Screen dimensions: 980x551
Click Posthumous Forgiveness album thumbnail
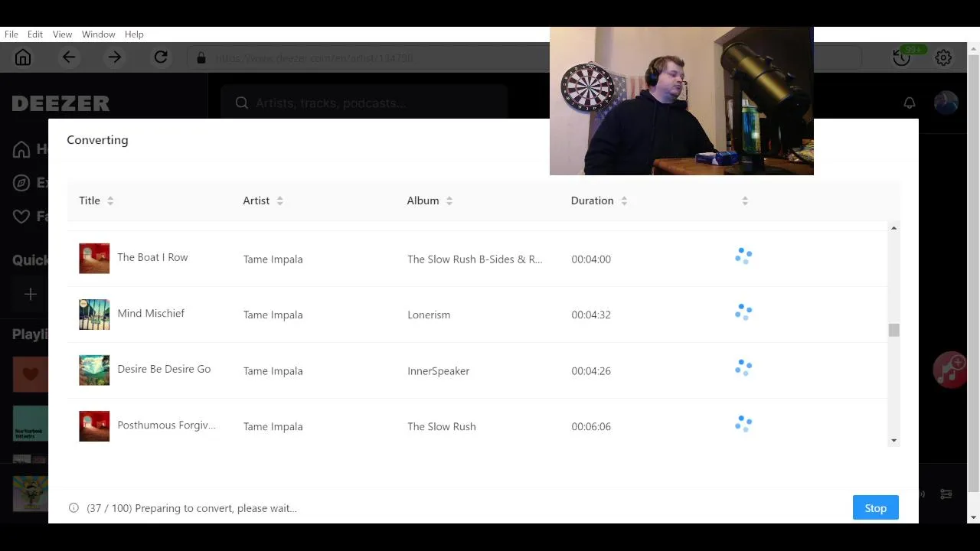pyautogui.click(x=94, y=426)
